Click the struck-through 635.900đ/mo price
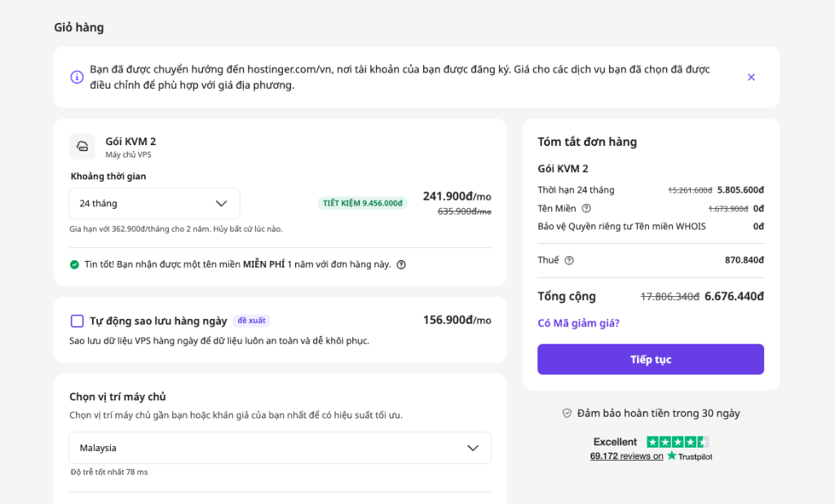 tap(464, 211)
